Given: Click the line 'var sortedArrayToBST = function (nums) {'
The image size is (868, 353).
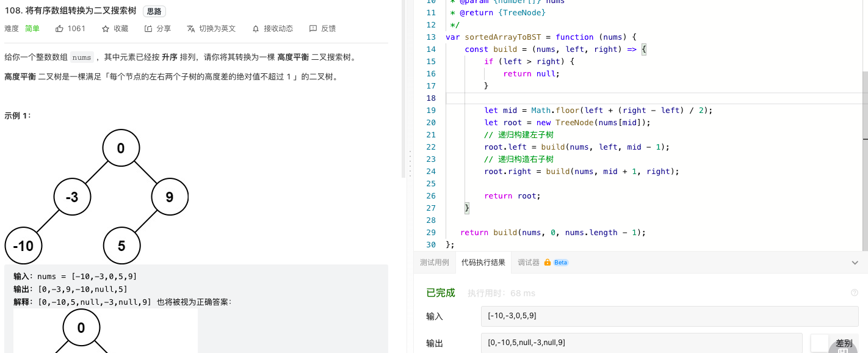Looking at the screenshot, I should tap(541, 37).
